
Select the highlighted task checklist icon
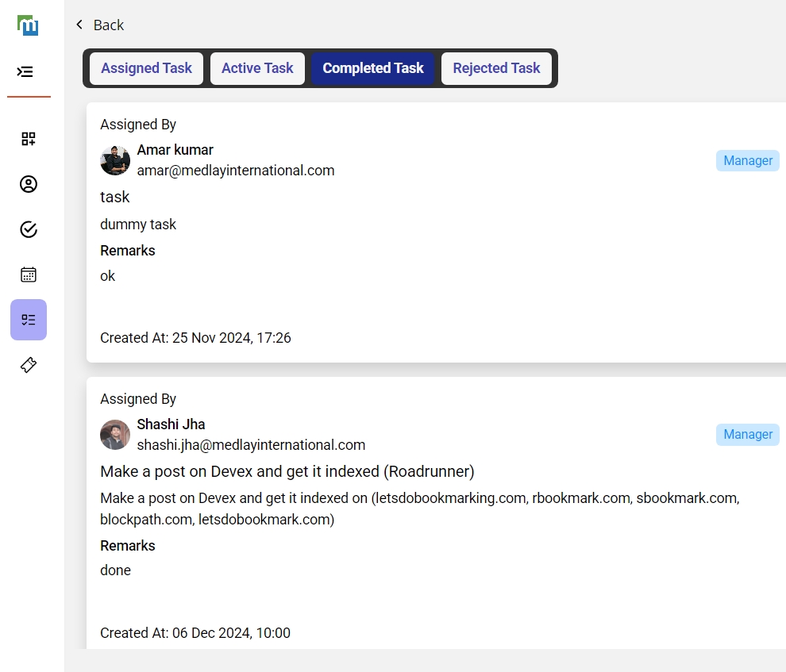click(x=29, y=320)
